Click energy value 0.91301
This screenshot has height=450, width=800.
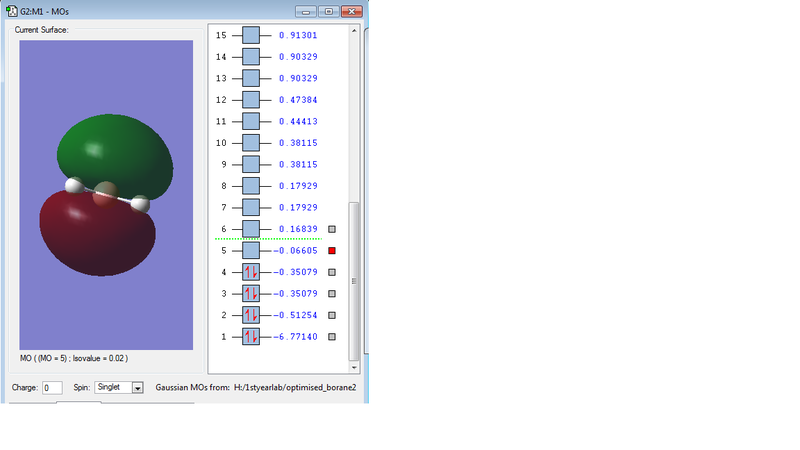pyautogui.click(x=298, y=35)
